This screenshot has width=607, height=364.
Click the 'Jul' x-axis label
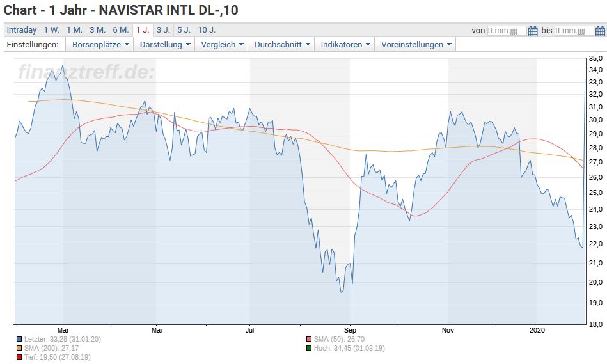pos(250,330)
